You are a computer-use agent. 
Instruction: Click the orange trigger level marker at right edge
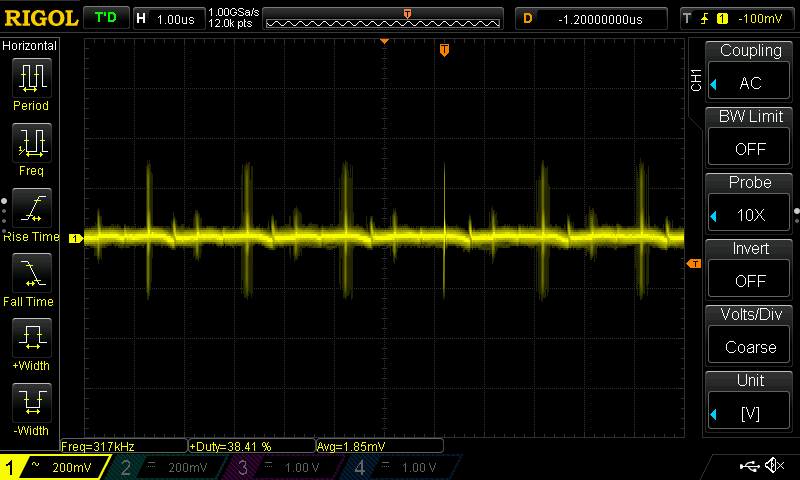(x=694, y=264)
